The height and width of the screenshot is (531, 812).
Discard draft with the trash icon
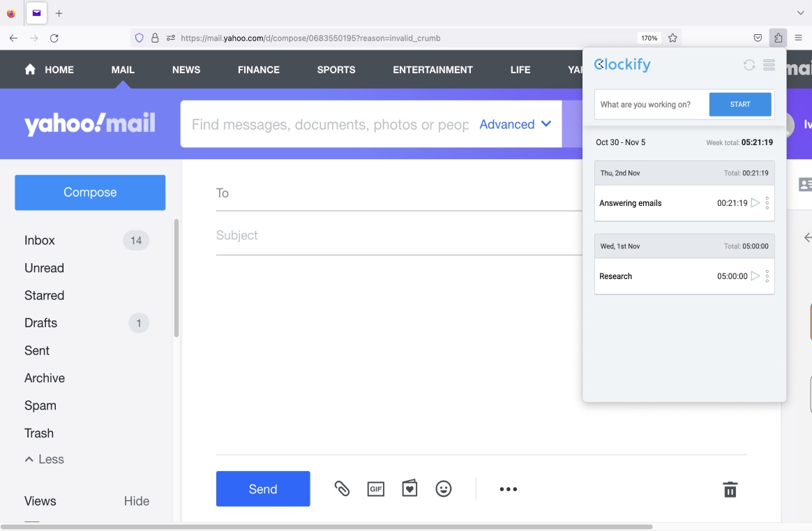click(730, 489)
